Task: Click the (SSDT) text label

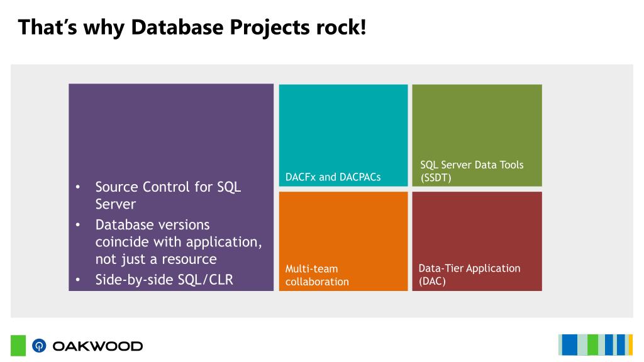Action: point(436,178)
